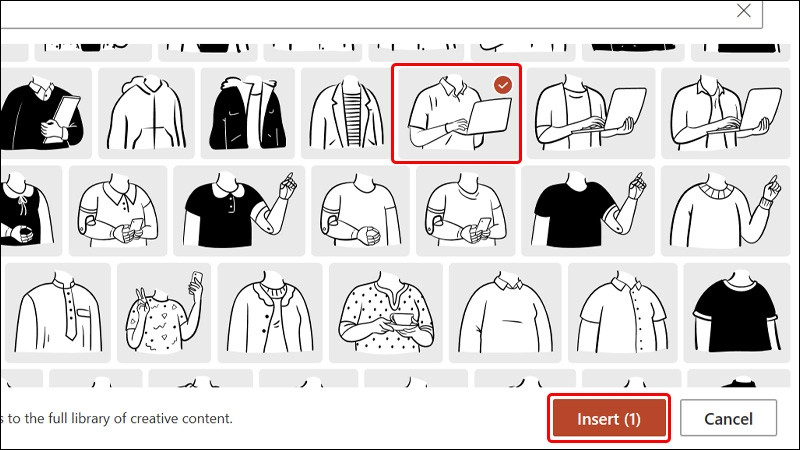Clear the search box with the X icon

coord(743,11)
